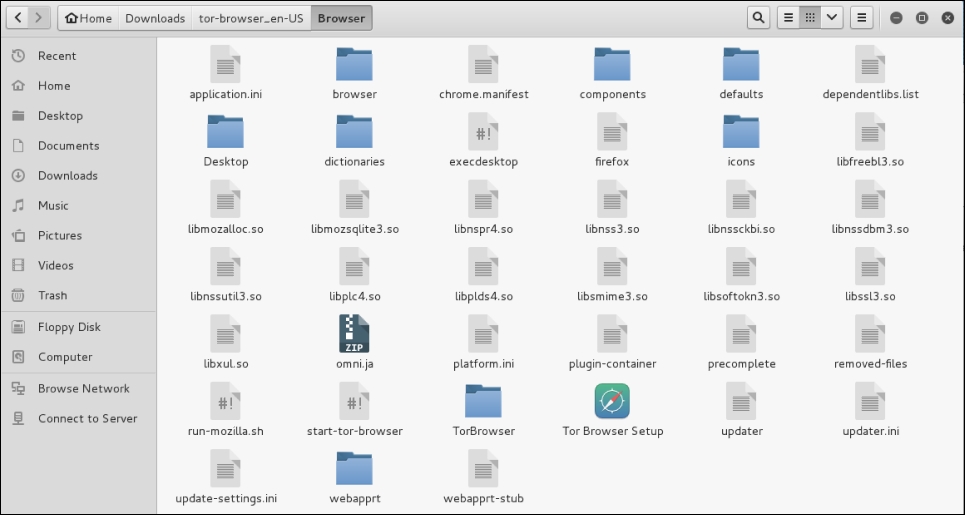Navigate to Home in the path bar
Image resolution: width=965 pixels, height=515 pixels.
[89, 18]
